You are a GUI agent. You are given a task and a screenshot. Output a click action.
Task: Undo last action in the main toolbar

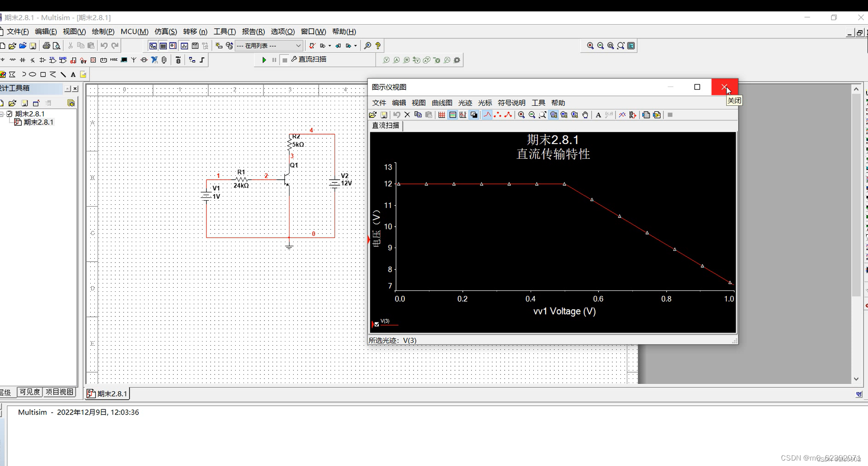click(x=104, y=46)
